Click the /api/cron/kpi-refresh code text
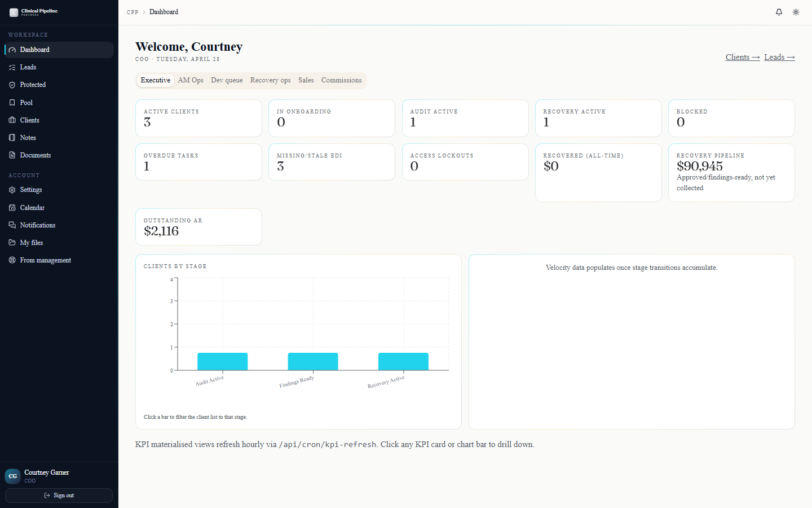This screenshot has height=508, width=812. pyautogui.click(x=328, y=445)
